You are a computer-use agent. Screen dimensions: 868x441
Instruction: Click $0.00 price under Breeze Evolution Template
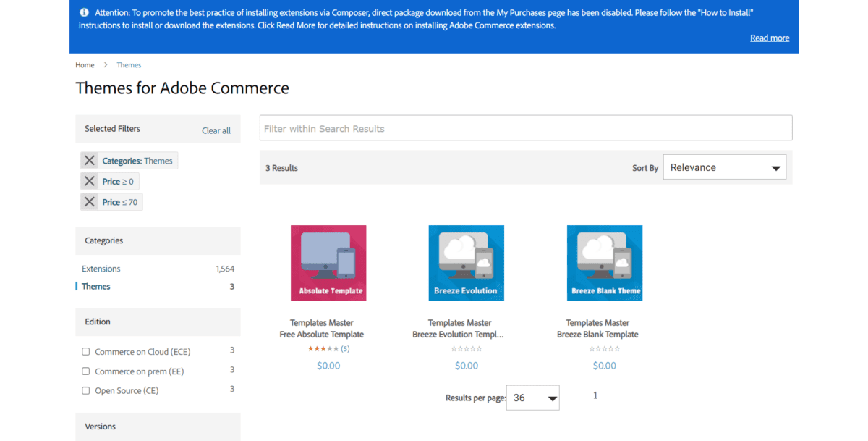(467, 366)
